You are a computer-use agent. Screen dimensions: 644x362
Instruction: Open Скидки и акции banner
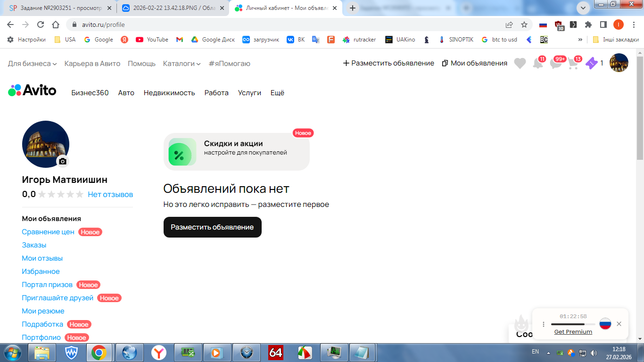click(x=237, y=152)
